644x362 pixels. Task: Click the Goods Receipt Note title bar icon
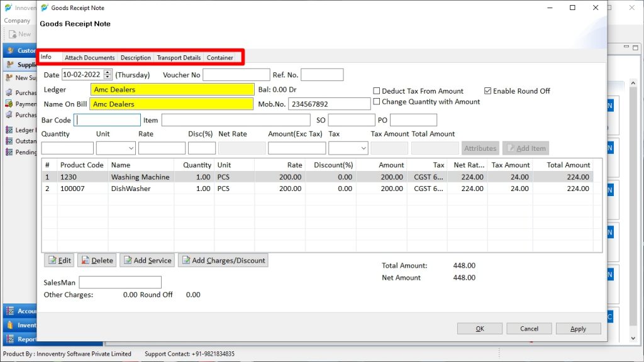tap(45, 8)
